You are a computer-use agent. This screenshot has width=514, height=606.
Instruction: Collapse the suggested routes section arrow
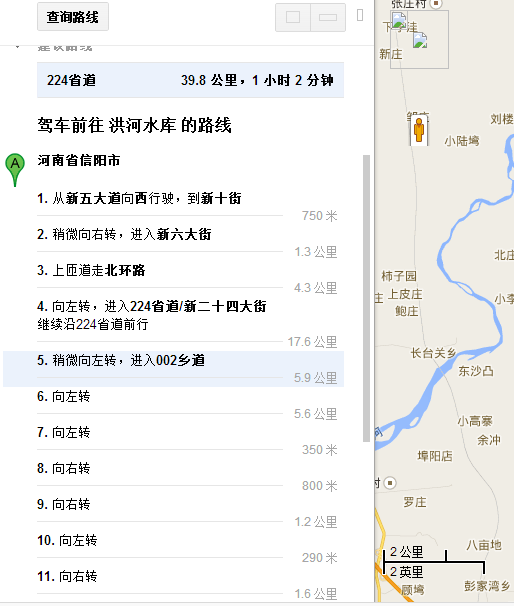pos(17,47)
